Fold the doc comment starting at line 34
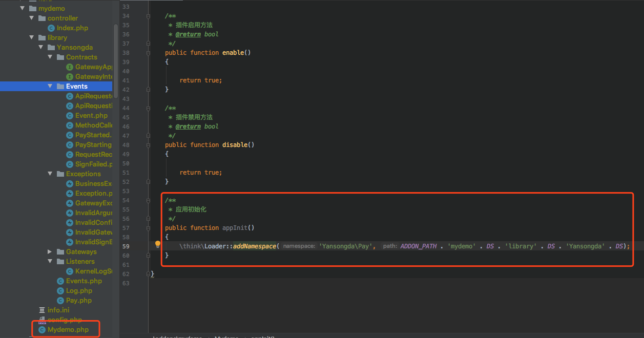Screen dimensions: 644x338 (x=148, y=16)
